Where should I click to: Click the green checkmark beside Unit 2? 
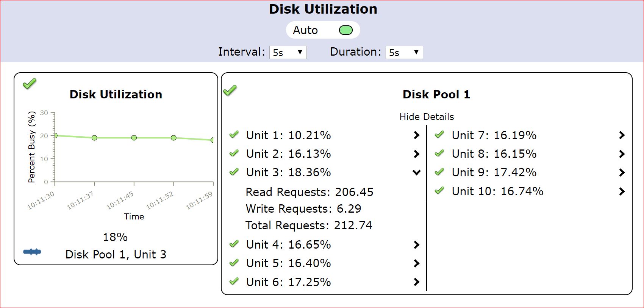click(x=234, y=153)
